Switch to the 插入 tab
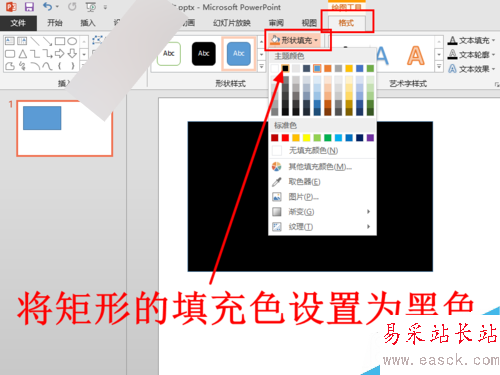This screenshot has width=500, height=375. (x=88, y=23)
